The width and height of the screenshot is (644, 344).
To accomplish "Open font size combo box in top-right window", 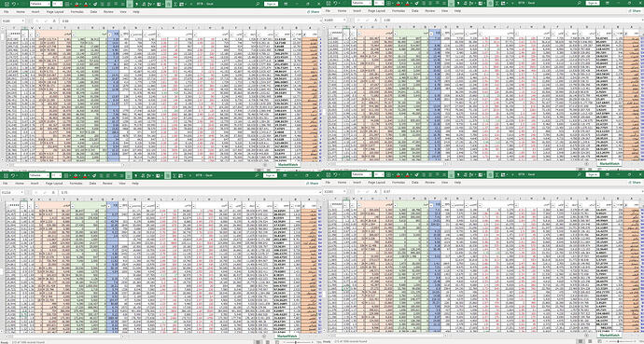I will click(379, 3).
